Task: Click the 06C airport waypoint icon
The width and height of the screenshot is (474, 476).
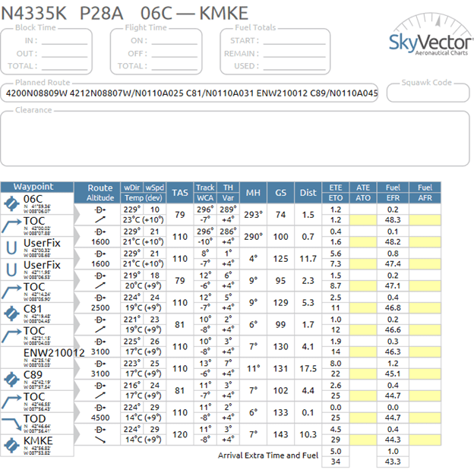Action: 11,203
